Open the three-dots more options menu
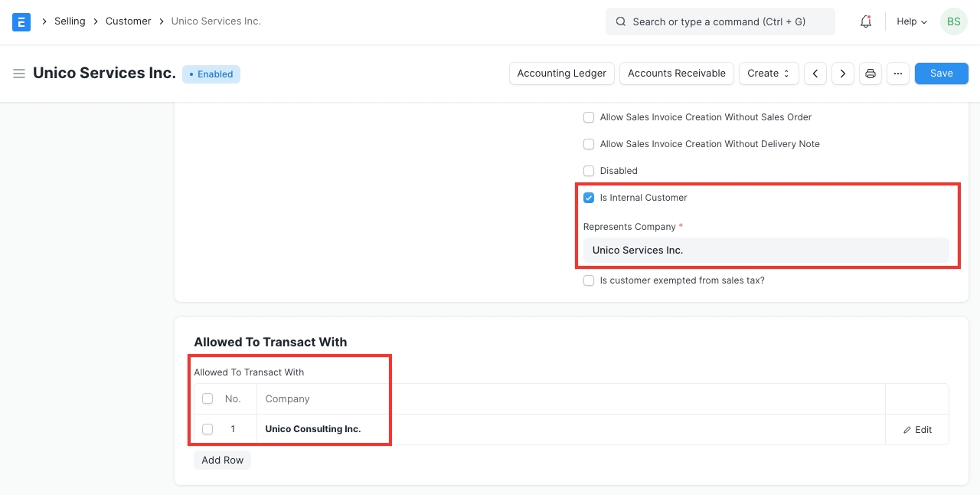 pos(898,74)
